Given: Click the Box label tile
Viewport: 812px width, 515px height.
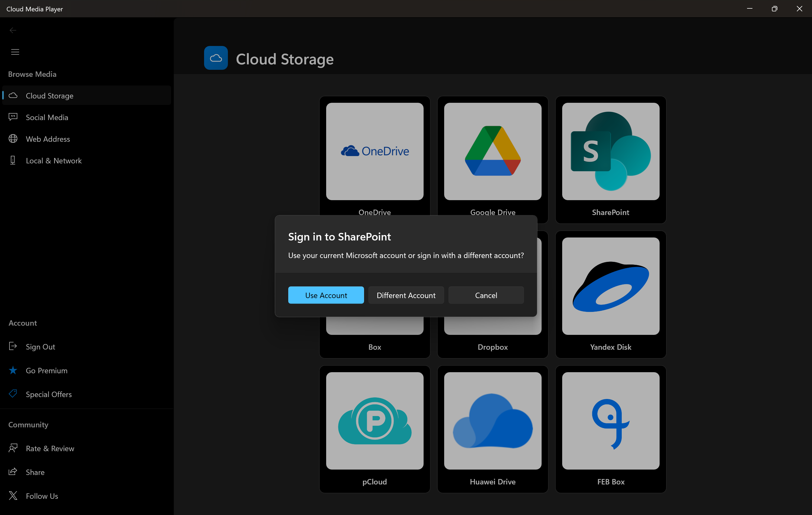Looking at the screenshot, I should click(375, 347).
